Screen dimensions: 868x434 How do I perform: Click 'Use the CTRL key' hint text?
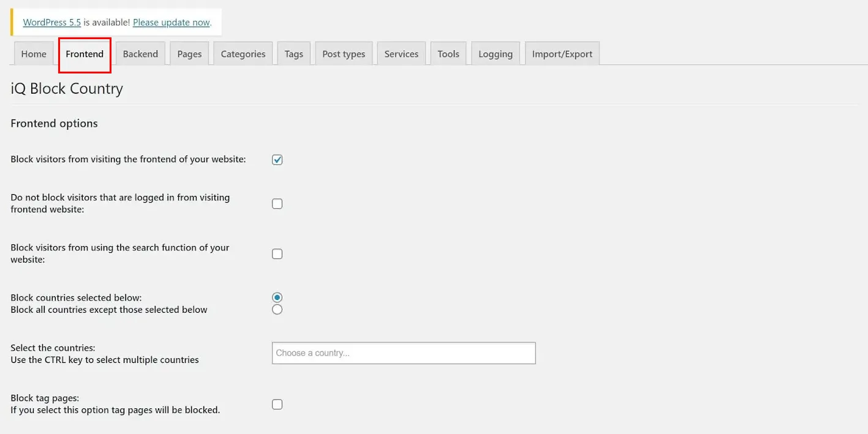(x=105, y=360)
